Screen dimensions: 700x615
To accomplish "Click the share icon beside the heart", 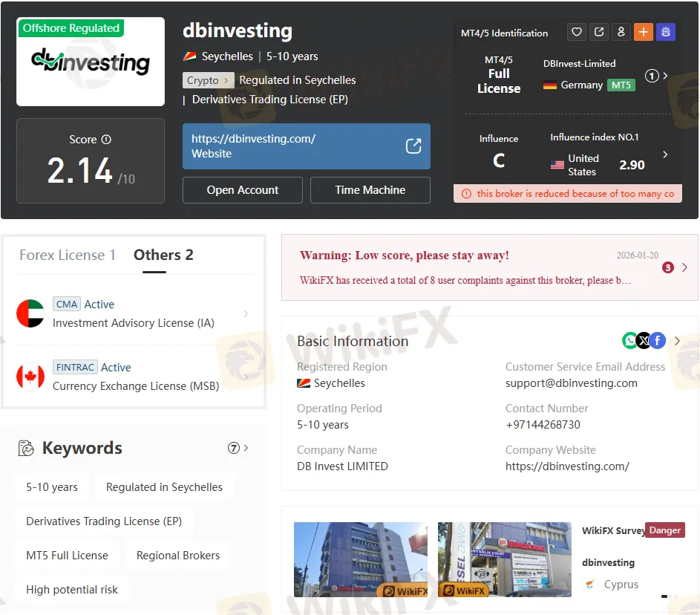I will [599, 32].
